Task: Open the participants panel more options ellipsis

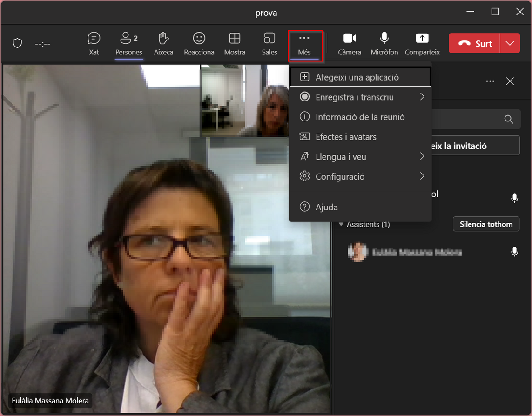Action: (490, 81)
